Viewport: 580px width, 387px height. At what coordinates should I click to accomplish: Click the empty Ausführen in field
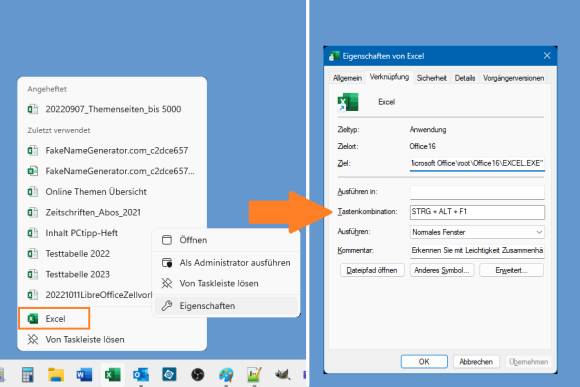477,192
